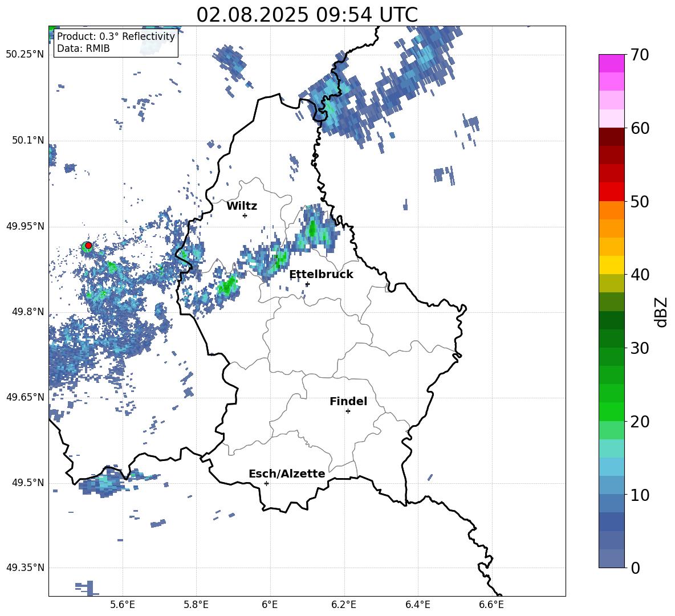This screenshot has width=675, height=616.
Task: Click the Esch/Alzette city label
Action: tap(287, 474)
